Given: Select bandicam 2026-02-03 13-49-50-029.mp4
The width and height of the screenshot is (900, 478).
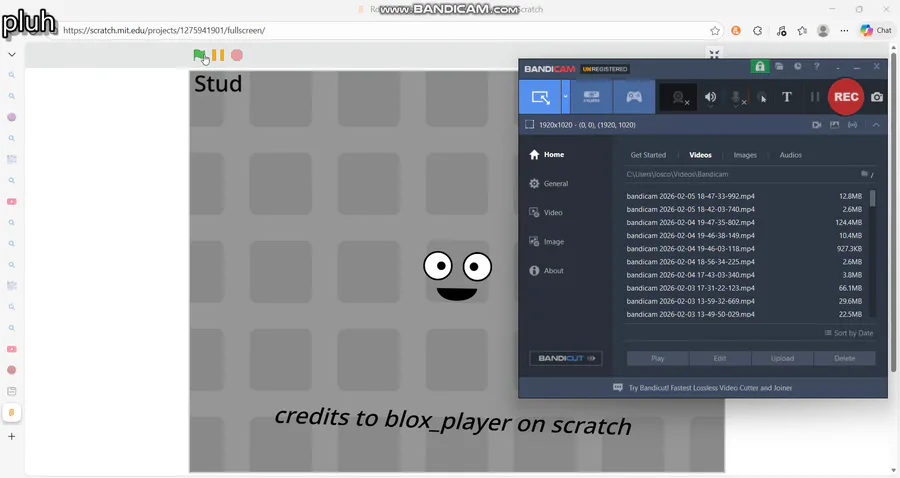Looking at the screenshot, I should click(x=744, y=315).
